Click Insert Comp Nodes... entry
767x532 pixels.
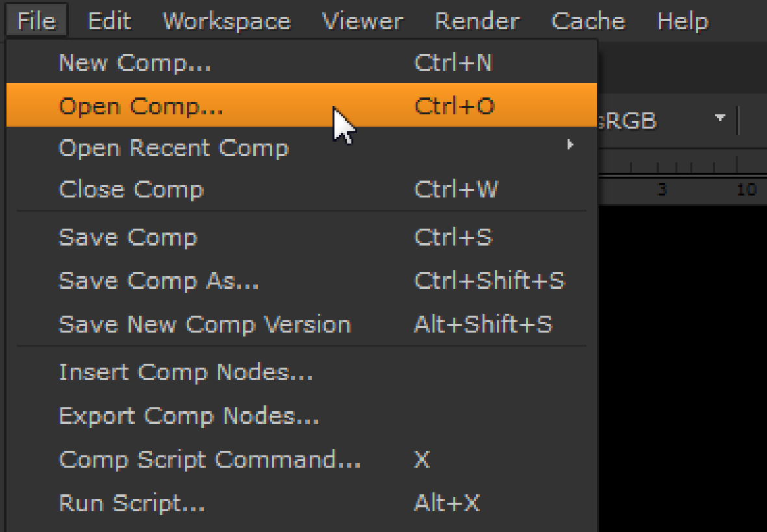pyautogui.click(x=186, y=372)
